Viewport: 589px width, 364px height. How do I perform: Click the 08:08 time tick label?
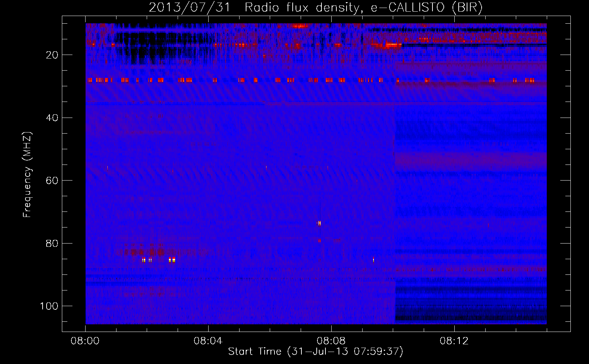[x=331, y=341]
